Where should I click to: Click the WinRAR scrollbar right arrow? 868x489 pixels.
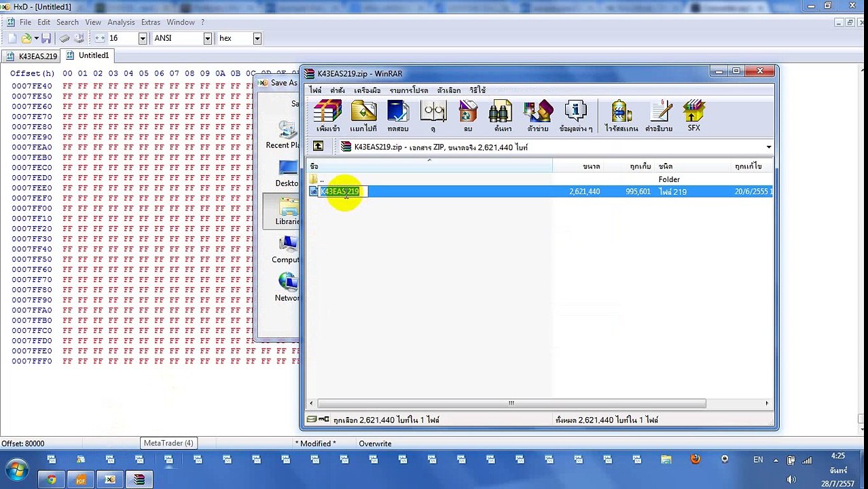pyautogui.click(x=767, y=403)
